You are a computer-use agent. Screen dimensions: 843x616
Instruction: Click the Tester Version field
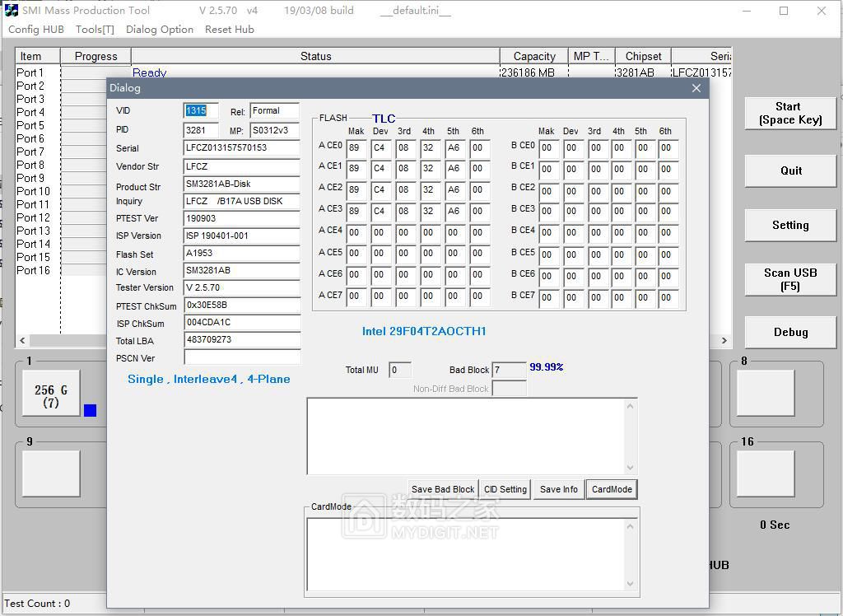coord(241,287)
